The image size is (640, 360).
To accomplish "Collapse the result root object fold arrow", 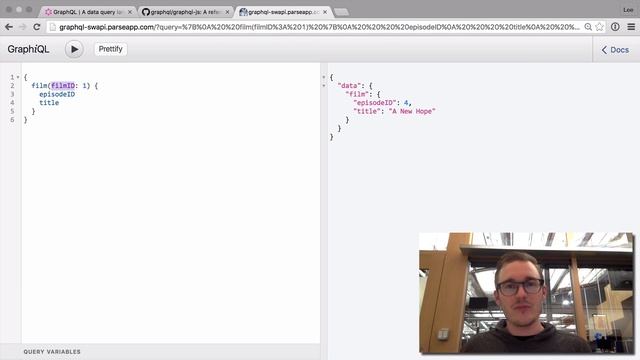I will pyautogui.click(x=324, y=77).
